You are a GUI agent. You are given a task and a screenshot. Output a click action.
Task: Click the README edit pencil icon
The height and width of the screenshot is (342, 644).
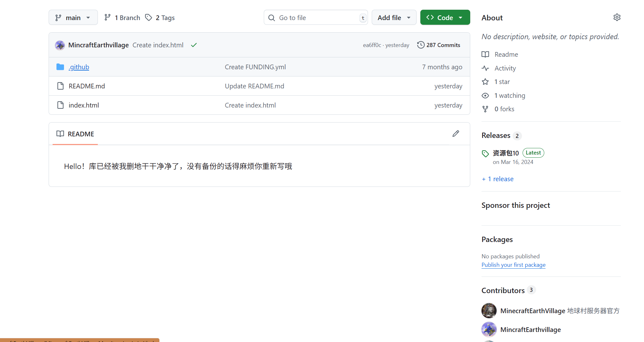pyautogui.click(x=456, y=134)
